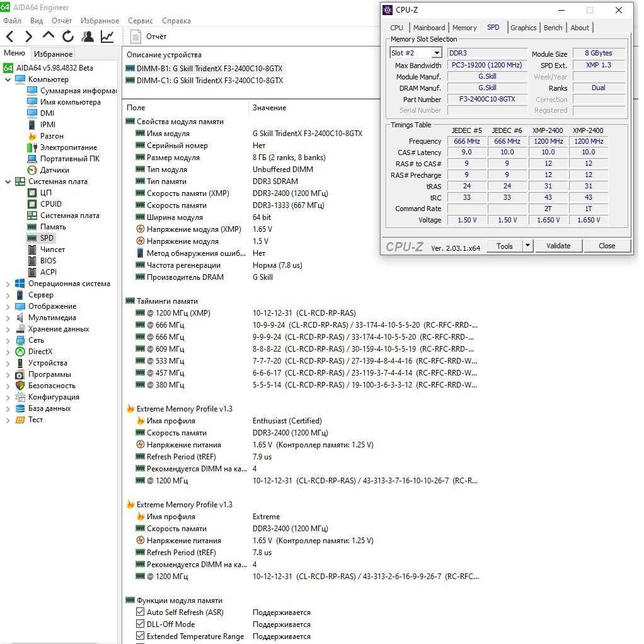The height and width of the screenshot is (644, 644).
Task: Click the Back arrow in AIDA64 toolbar
Action: [x=10, y=37]
